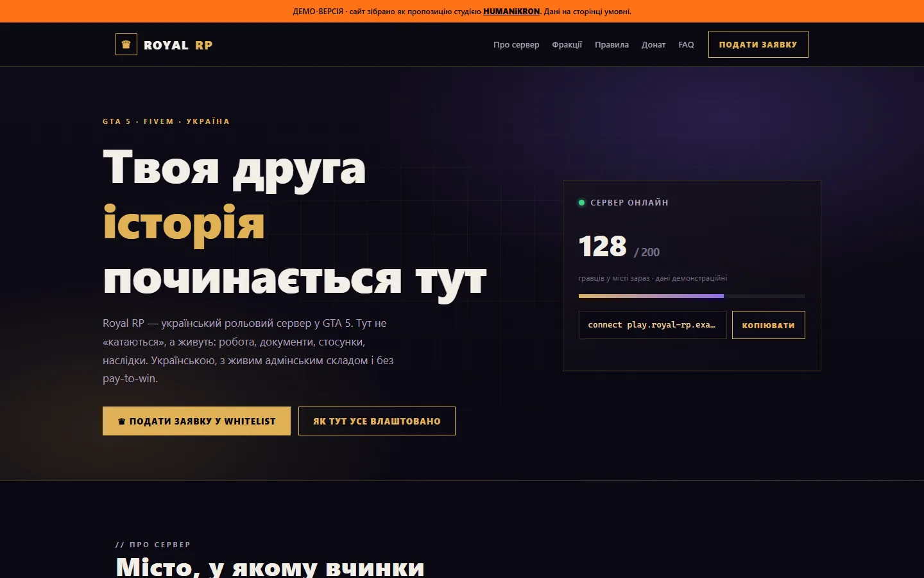Click ПОДАТИ ЗАЯВКУ У WHITELIST button
This screenshot has height=578, width=924.
196,421
